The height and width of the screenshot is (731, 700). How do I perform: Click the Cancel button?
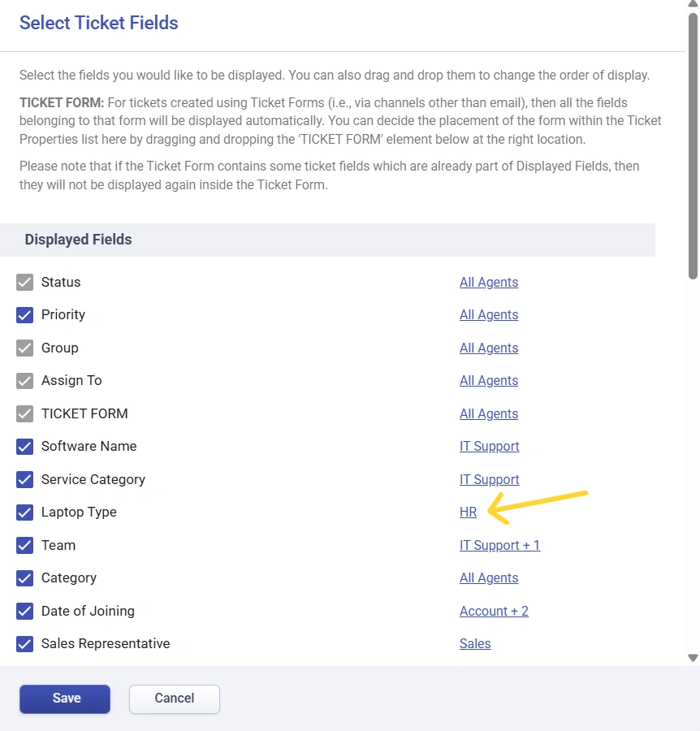coord(175,699)
